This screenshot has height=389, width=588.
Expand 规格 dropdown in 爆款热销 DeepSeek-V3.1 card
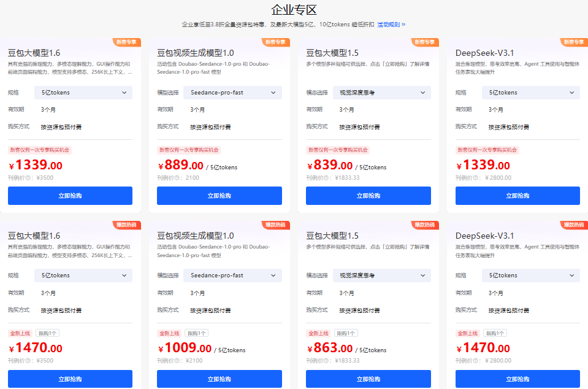coord(530,275)
